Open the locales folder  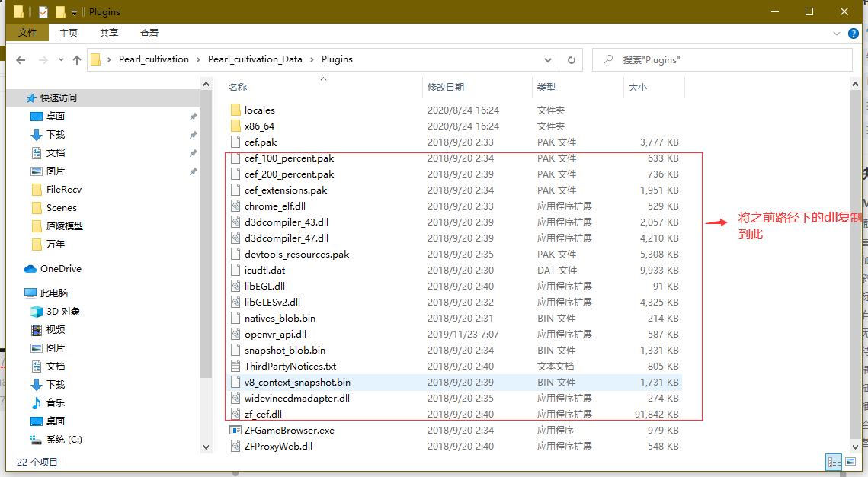pyautogui.click(x=259, y=110)
